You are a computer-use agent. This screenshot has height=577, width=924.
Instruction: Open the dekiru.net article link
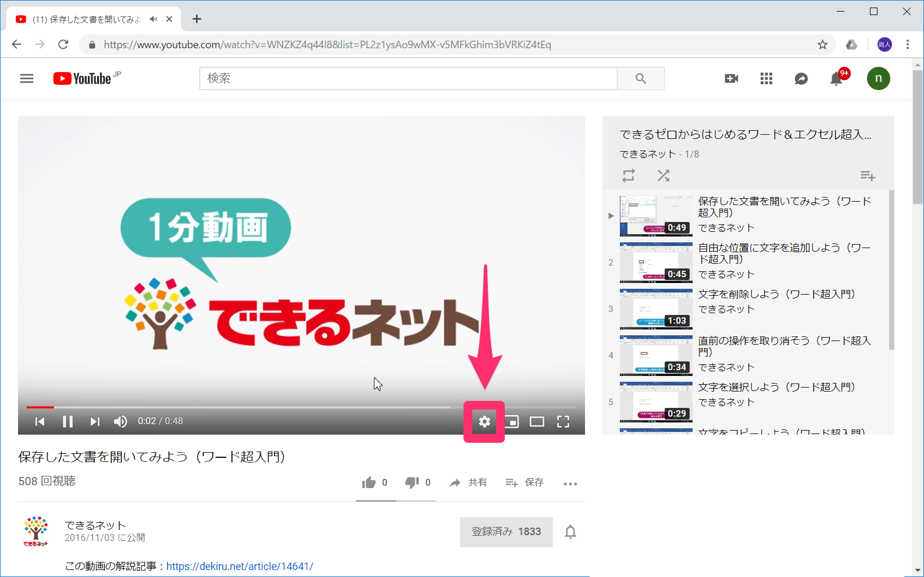(240, 566)
